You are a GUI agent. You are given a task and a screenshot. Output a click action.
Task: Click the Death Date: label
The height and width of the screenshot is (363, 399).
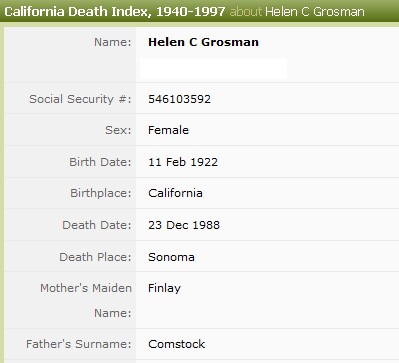(x=97, y=225)
